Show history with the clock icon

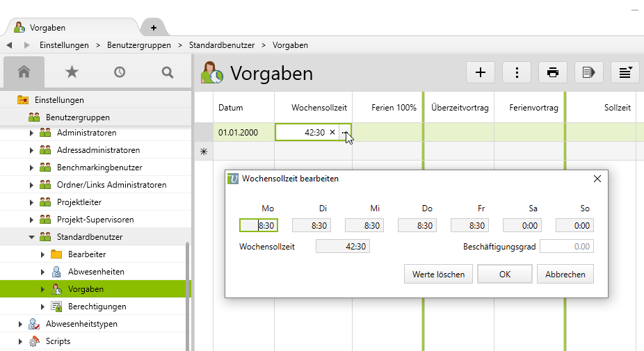point(120,72)
